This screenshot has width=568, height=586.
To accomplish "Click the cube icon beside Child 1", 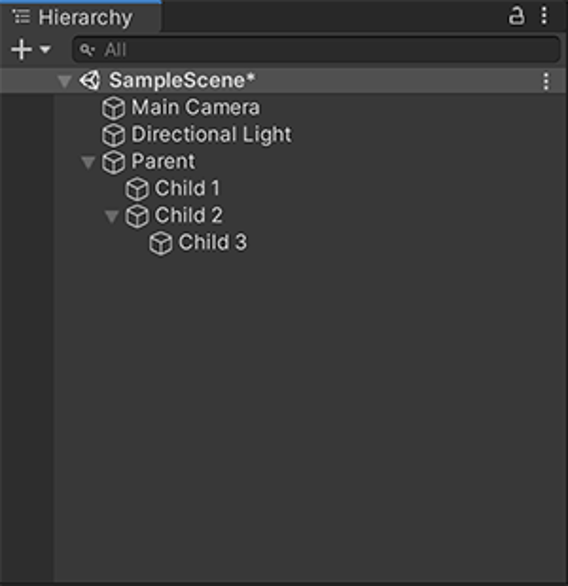I will (137, 189).
